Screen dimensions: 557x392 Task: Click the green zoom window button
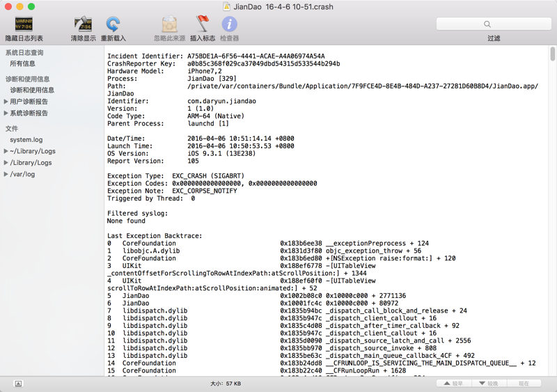tap(31, 6)
